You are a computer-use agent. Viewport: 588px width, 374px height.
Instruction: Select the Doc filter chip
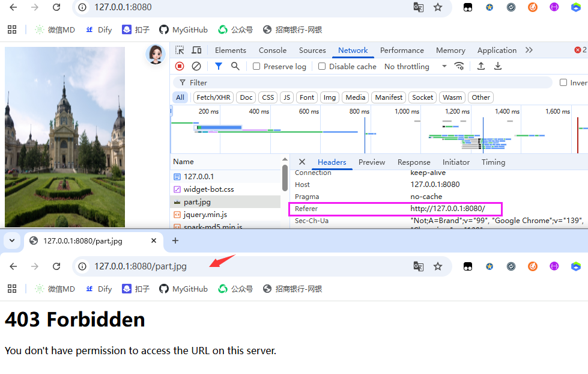click(x=246, y=97)
